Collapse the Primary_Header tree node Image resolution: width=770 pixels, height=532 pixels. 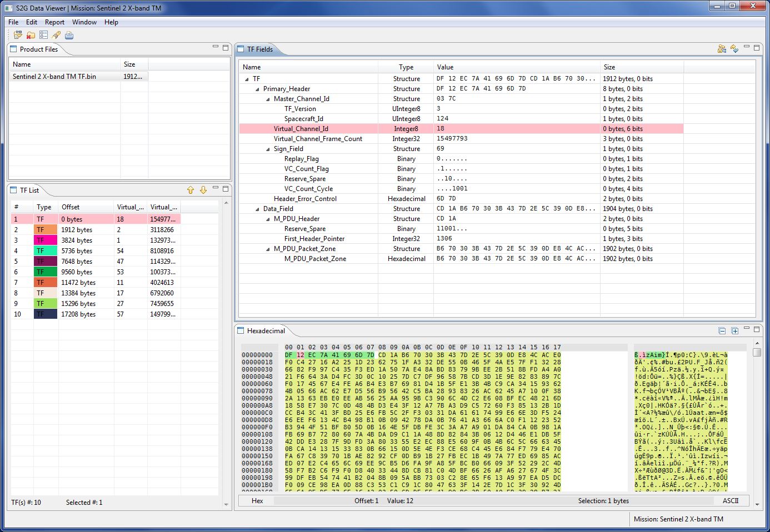click(x=257, y=89)
